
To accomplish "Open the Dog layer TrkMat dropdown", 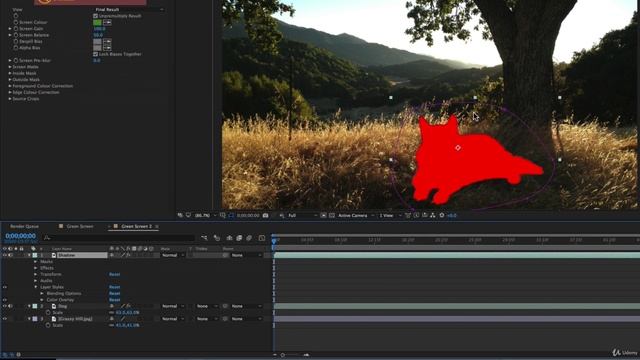I will click(x=207, y=306).
